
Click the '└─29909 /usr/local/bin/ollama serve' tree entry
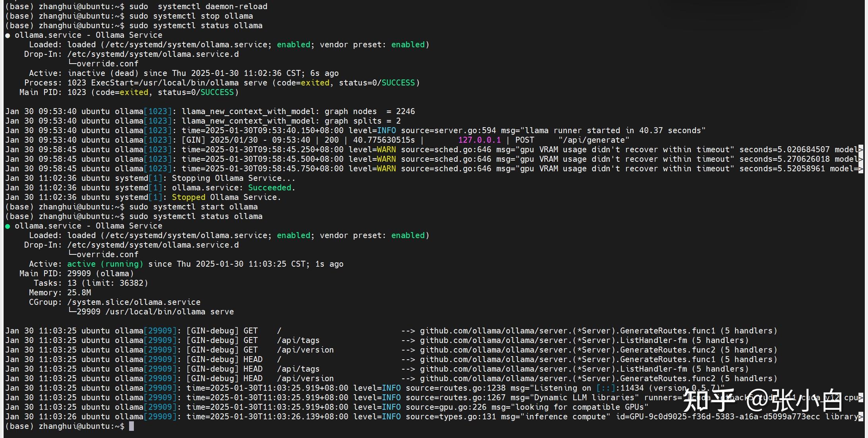click(x=151, y=312)
